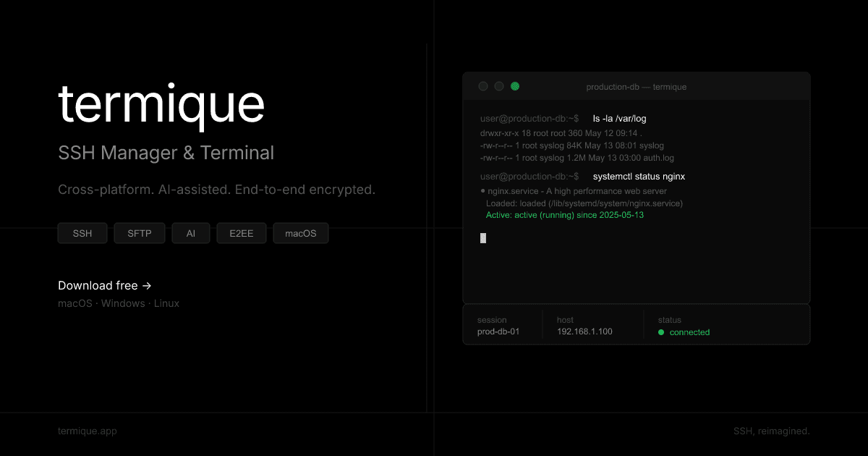Click the terminal cursor block
This screenshot has width=868, height=456.
click(483, 237)
